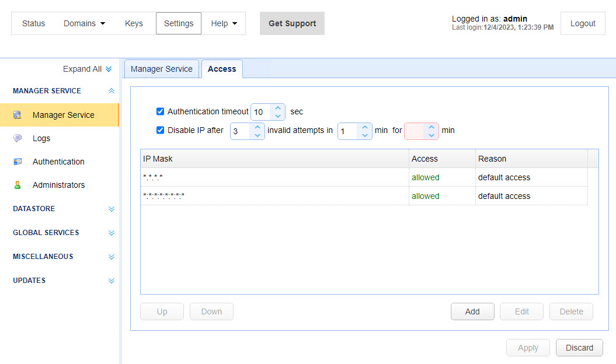Screen dimensions: 616x364
Task: Click the Logs speech bubble icon
Action: point(18,138)
